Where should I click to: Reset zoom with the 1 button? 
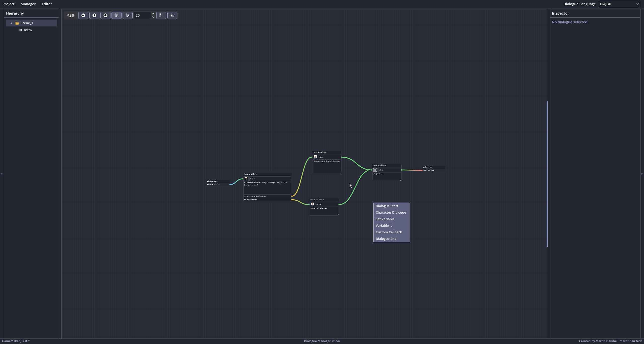tap(94, 15)
